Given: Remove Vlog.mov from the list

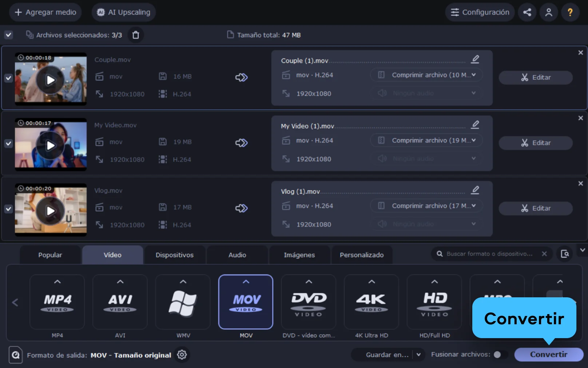Looking at the screenshot, I should [581, 184].
